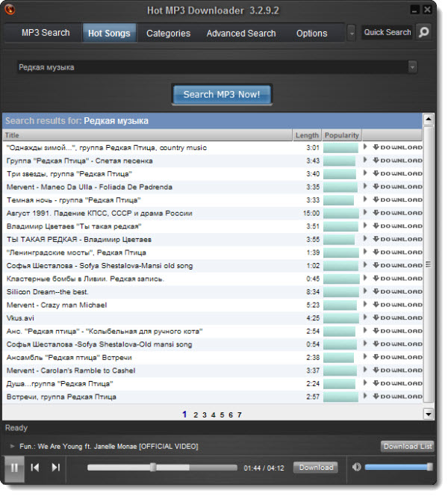The image size is (448, 496).
Task: Click results page 1 link
Action: pos(184,415)
